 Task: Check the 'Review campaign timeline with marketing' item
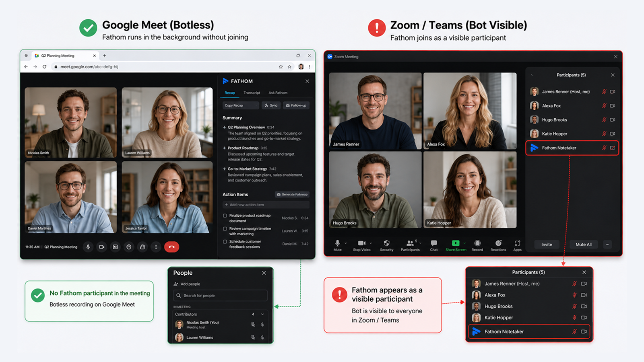225,228
